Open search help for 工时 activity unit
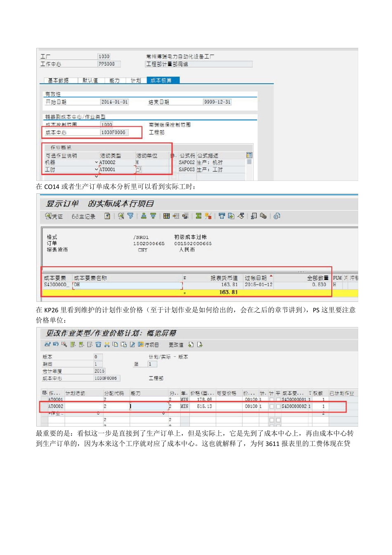Screen dimensions: 392x555 [139, 170]
